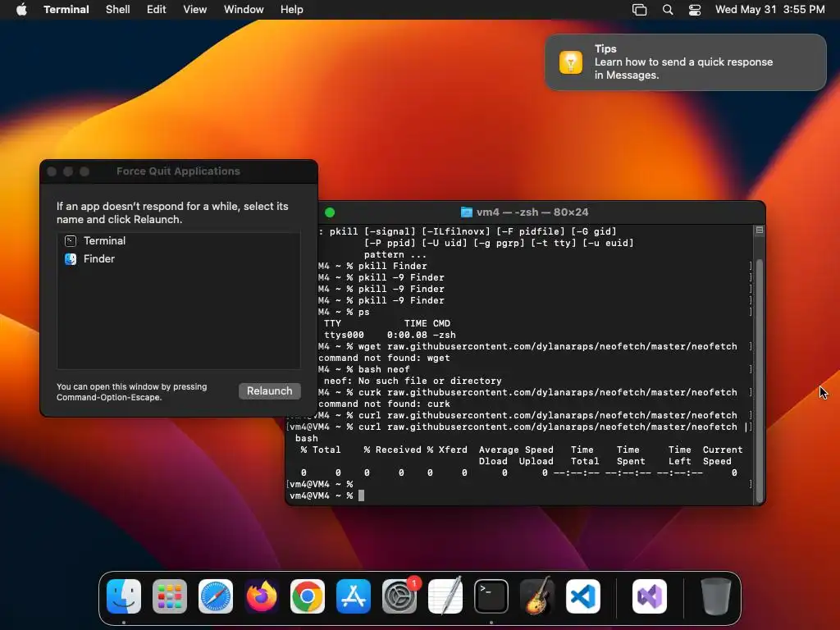The height and width of the screenshot is (630, 840).
Task: Open the Window menu
Action: (x=244, y=10)
